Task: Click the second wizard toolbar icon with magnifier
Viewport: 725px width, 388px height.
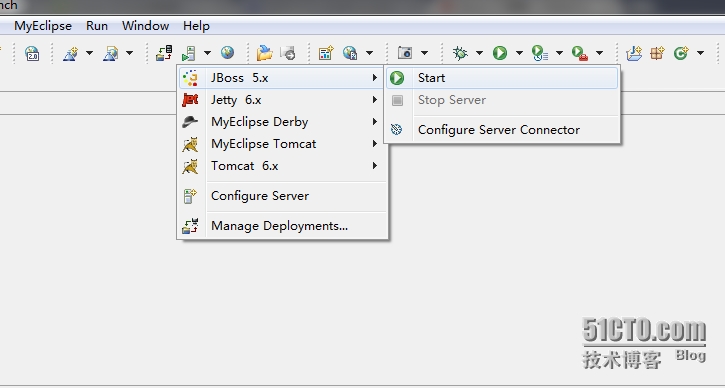Action: [111, 54]
